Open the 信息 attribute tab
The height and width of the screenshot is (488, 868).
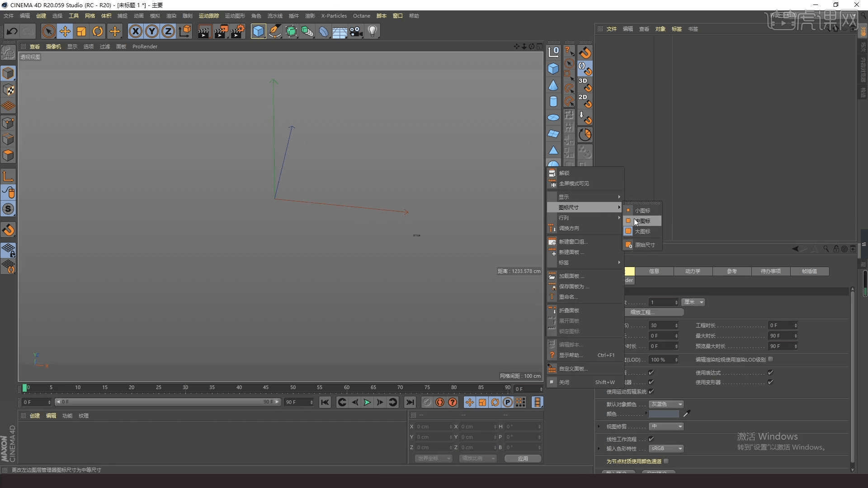[x=654, y=271]
